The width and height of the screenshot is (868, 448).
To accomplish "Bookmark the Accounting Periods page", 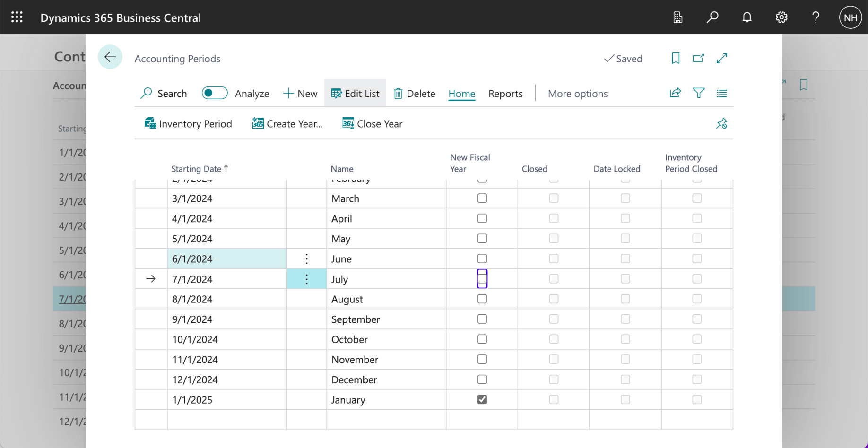I will [x=676, y=58].
